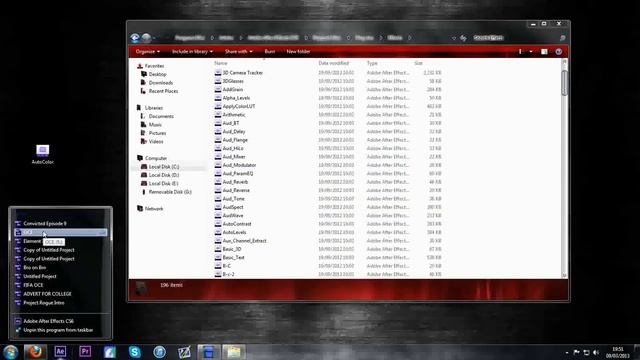Viewport: 640px width, 360px height.
Task: Open Skype from the taskbar
Action: 135,352
